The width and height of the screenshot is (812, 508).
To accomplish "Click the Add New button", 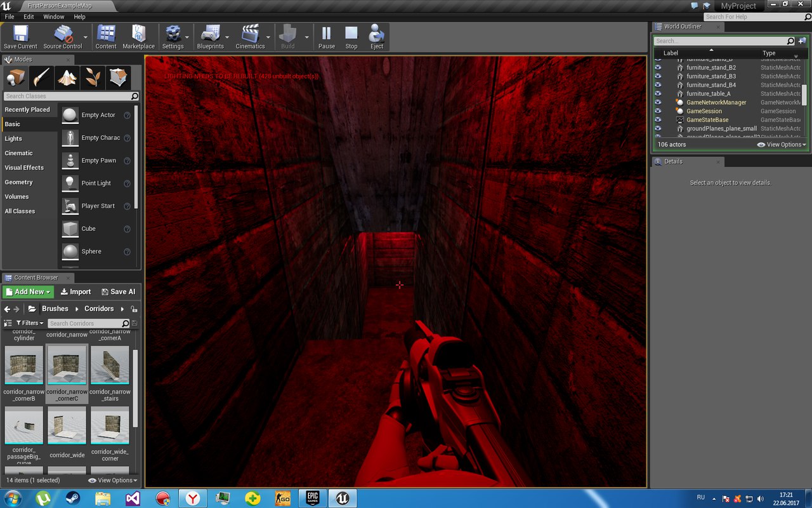I will (28, 292).
